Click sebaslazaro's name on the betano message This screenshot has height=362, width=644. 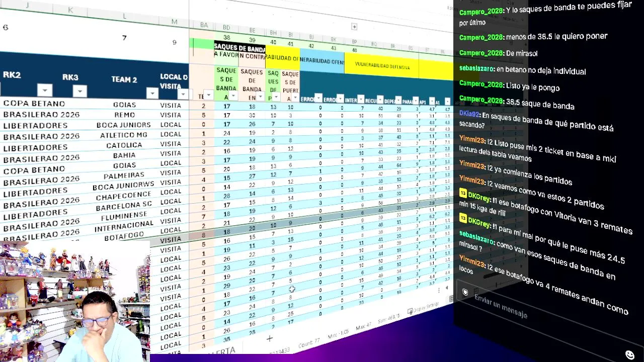476,68
